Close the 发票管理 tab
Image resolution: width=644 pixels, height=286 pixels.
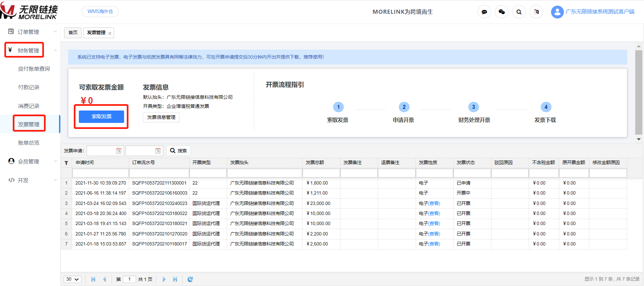[110, 33]
